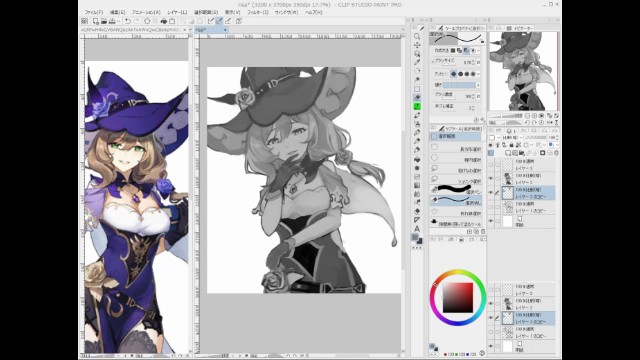640x360 pixels.
Task: Expand the anti-aliasing options dropdown arrow
Action: 478,74
